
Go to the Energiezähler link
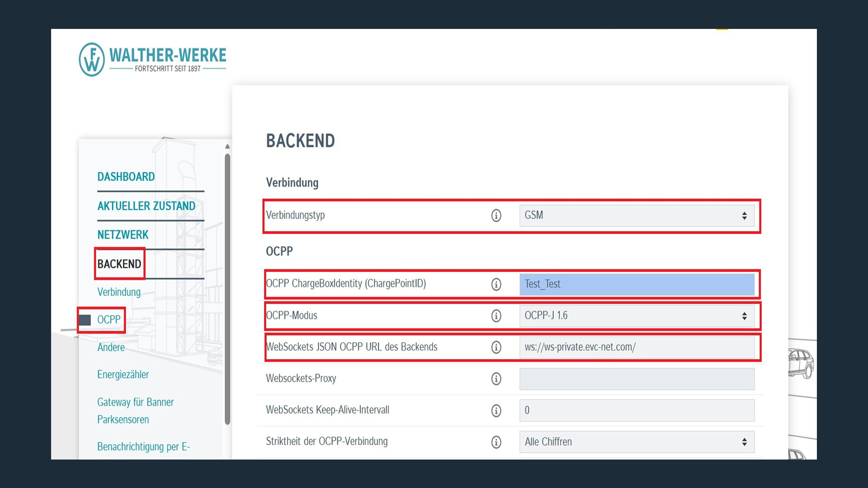(x=123, y=375)
